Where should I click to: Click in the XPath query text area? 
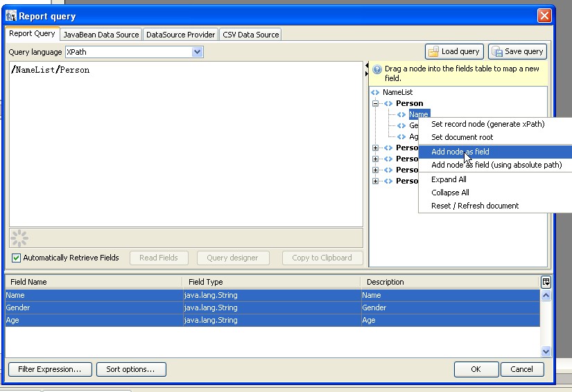(186, 144)
